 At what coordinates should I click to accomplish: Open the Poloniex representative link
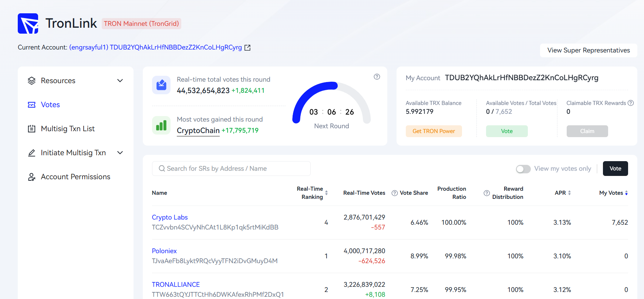[164, 251]
